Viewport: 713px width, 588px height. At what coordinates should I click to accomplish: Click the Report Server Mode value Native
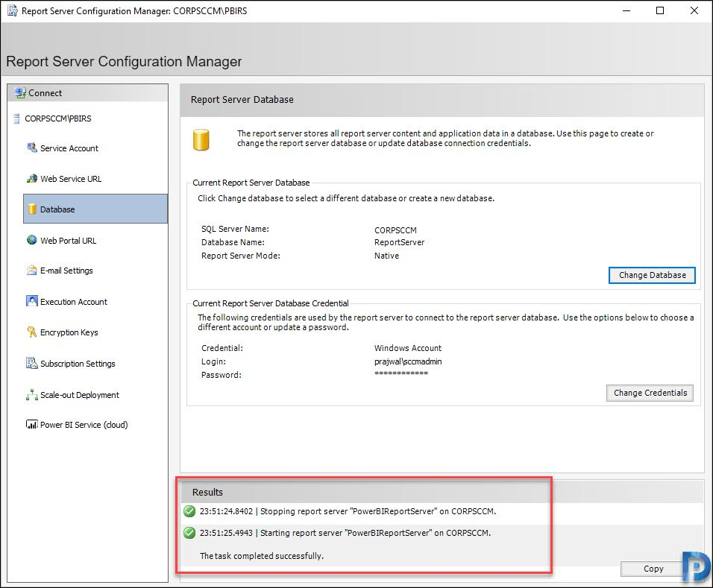point(386,256)
